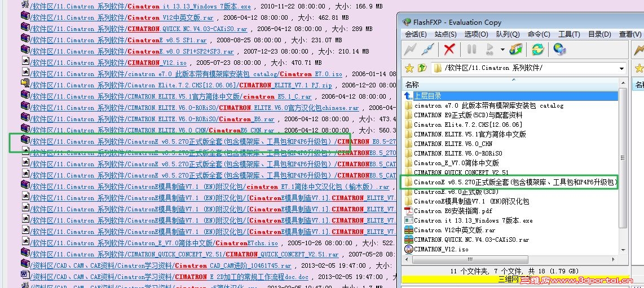Open the 队列(Q) menu
Screen dimensions: 644x288
click(508, 34)
